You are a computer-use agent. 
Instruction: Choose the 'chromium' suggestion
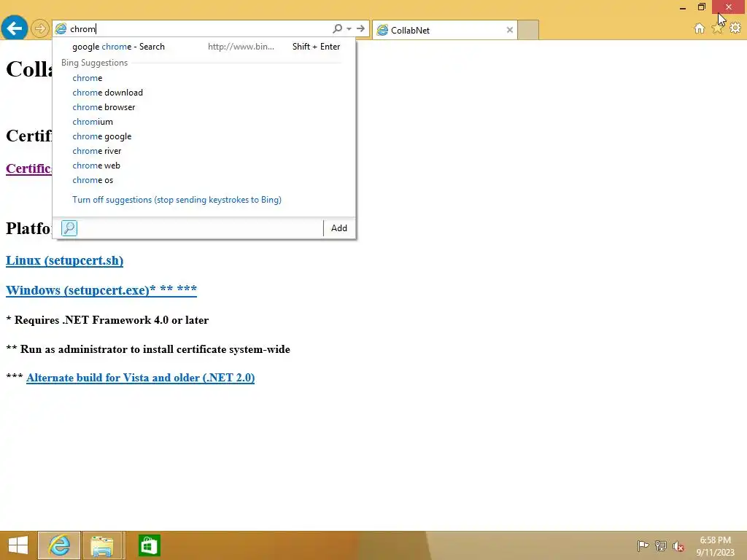pyautogui.click(x=204, y=122)
